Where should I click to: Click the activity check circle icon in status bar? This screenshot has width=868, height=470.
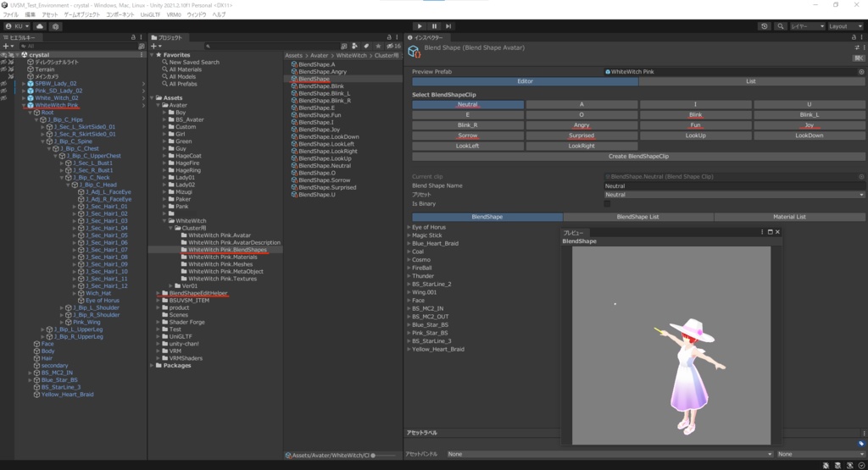pyautogui.click(x=861, y=466)
